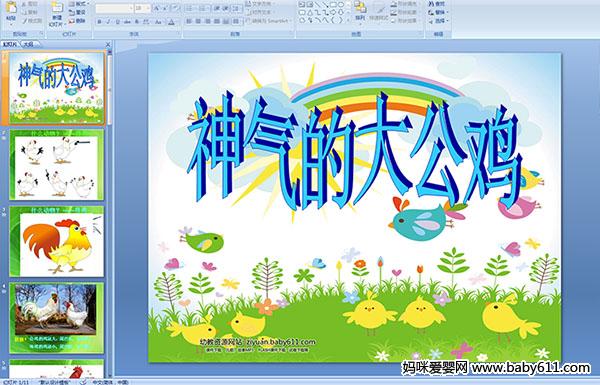
Task: Switch to the Outline (大纲) tab
Action: pyautogui.click(x=28, y=44)
